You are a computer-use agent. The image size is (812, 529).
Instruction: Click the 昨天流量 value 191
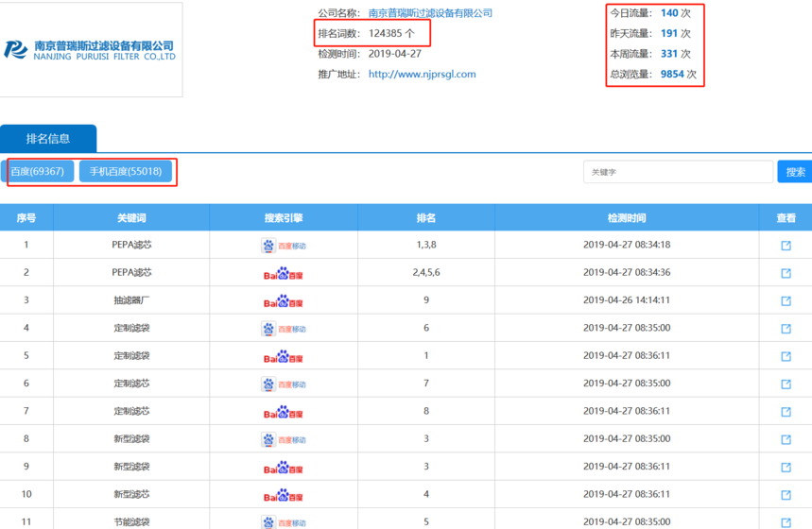[x=669, y=34]
